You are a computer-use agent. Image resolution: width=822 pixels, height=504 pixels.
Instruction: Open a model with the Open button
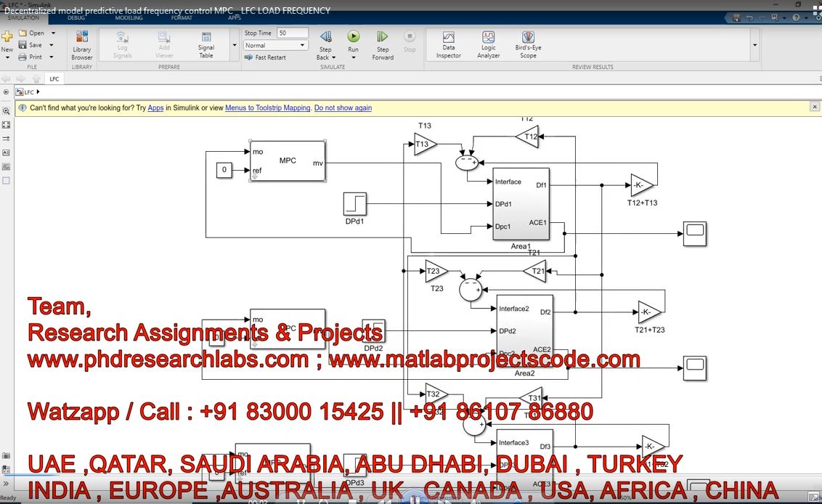click(x=31, y=33)
